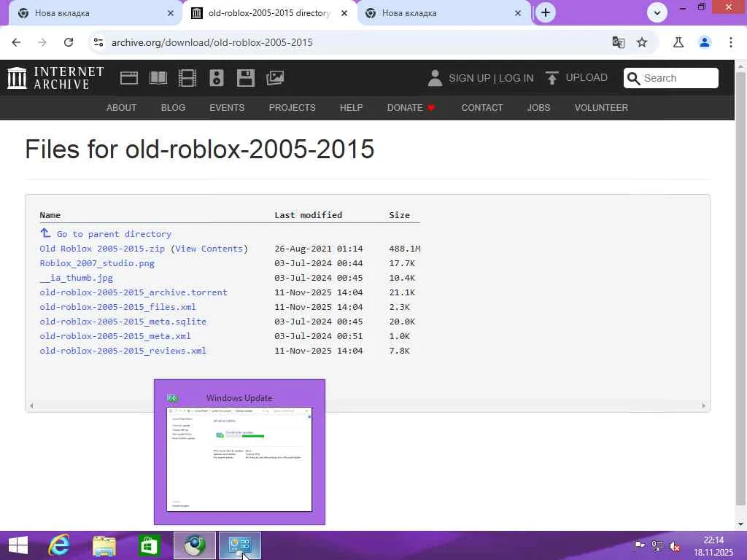Open a new tab with plus button
The width and height of the screenshot is (747, 560).
pos(546,13)
